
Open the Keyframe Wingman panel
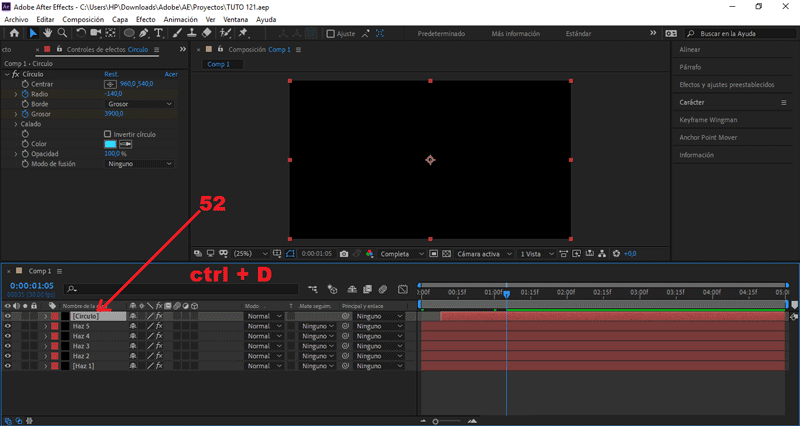click(708, 120)
